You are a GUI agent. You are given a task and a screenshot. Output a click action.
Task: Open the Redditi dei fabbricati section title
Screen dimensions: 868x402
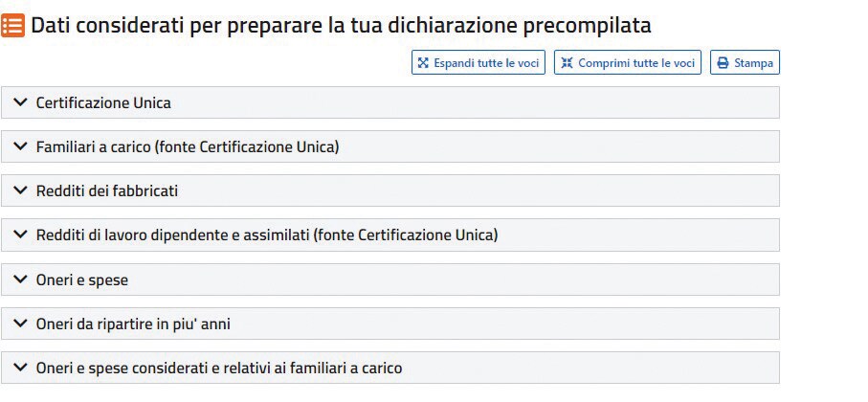coord(107,191)
